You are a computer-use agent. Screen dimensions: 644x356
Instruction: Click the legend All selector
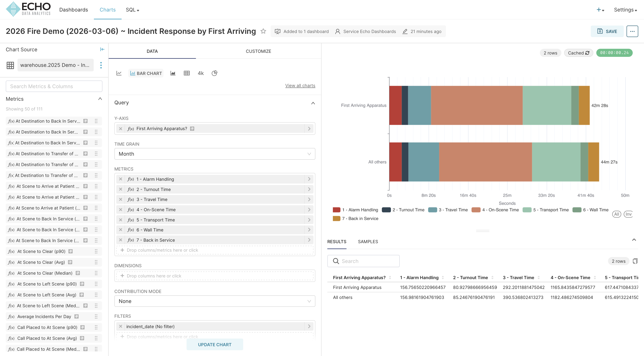(x=617, y=214)
